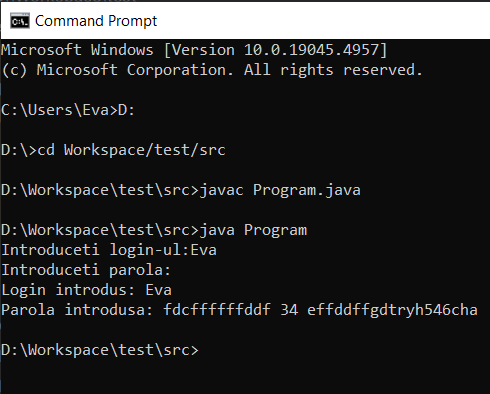Click the Parola introdusa output line
The width and height of the screenshot is (490, 394).
point(239,310)
